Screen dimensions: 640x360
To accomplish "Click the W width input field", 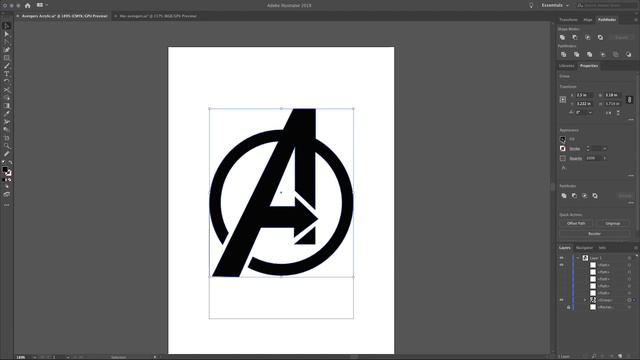I will click(x=613, y=95).
